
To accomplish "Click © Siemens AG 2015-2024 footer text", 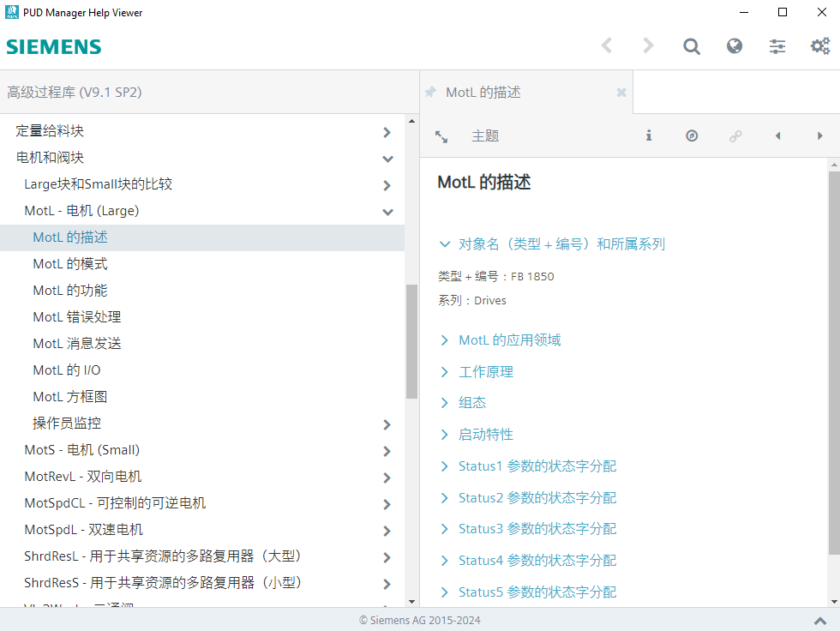I will [x=419, y=621].
